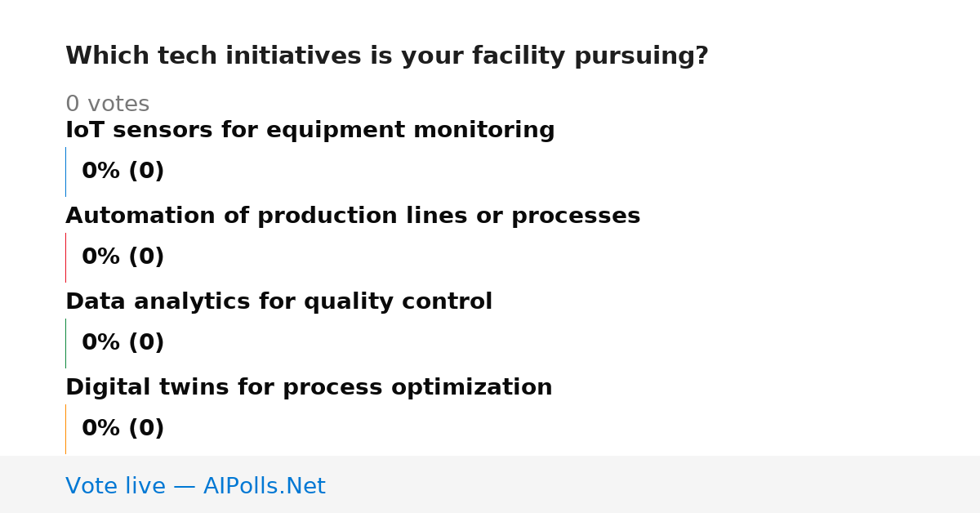Viewport: 980px width, 513px height.
Task: Click '0% (0)' result for Automation option
Action: point(122,257)
